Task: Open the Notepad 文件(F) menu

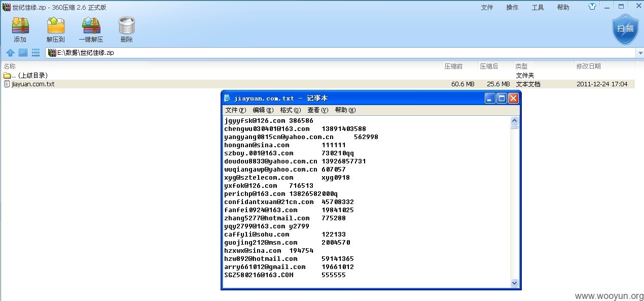Action: (x=236, y=110)
